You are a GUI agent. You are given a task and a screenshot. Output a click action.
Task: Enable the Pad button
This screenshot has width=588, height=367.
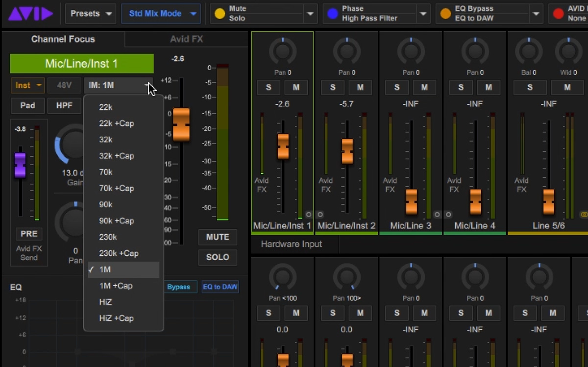point(27,105)
